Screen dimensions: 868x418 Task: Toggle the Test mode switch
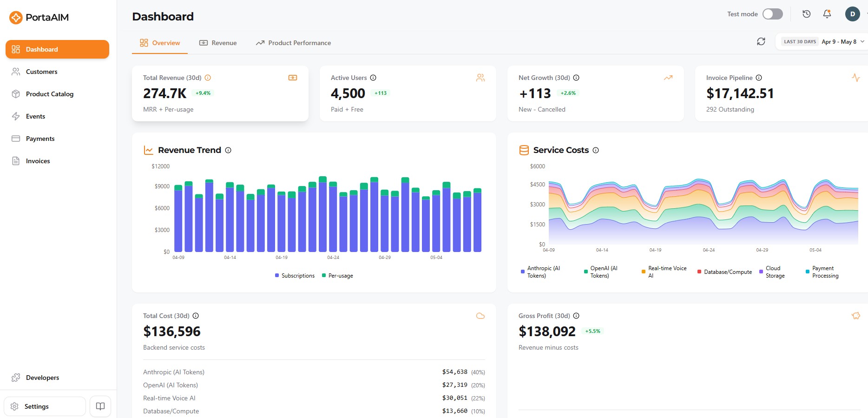772,14
